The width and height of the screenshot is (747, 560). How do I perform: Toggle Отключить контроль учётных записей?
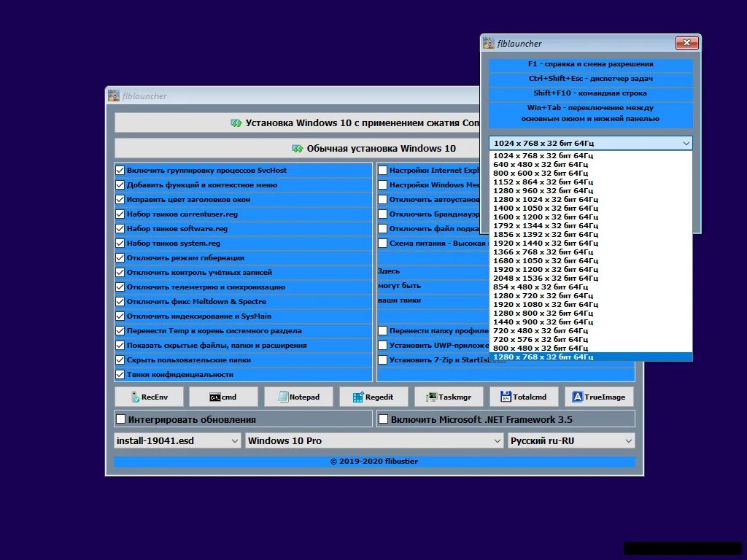click(x=120, y=273)
